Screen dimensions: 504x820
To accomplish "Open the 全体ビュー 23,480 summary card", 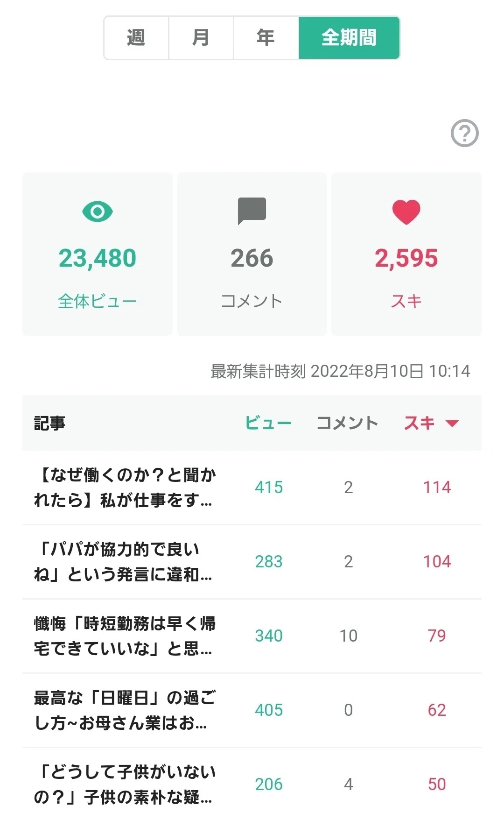I will pyautogui.click(x=98, y=254).
